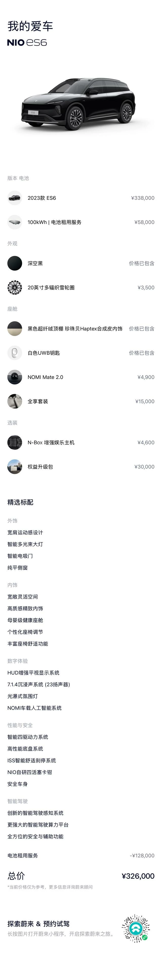Select the 智能电吸门 feature text
Viewport: 162px width, 980px height.
coord(20,556)
